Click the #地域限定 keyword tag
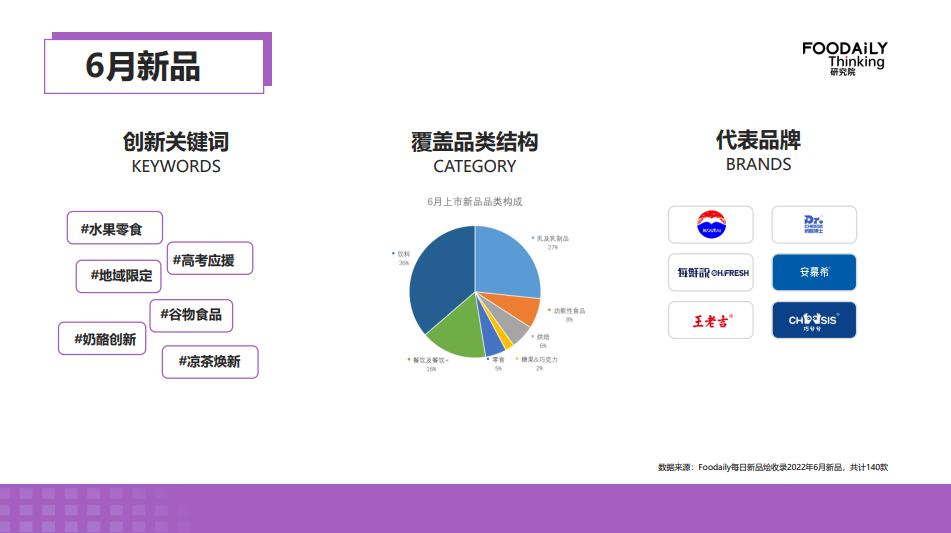The width and height of the screenshot is (951, 533). [x=119, y=276]
